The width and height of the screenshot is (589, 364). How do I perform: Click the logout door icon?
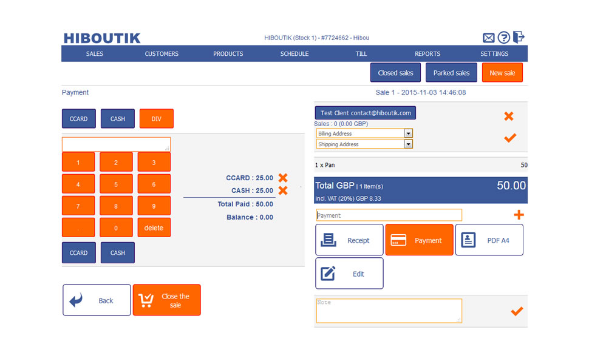click(518, 37)
